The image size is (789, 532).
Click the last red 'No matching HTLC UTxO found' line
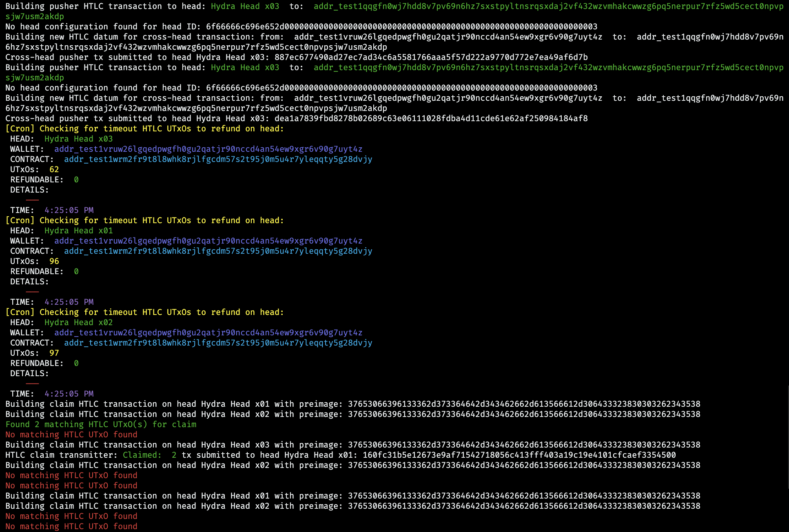[71, 526]
